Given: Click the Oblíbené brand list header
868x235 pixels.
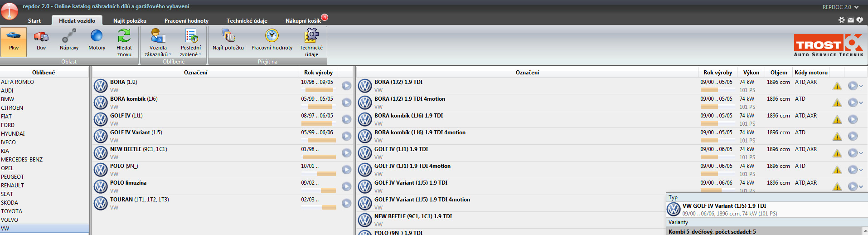Looking at the screenshot, I should point(44,72).
